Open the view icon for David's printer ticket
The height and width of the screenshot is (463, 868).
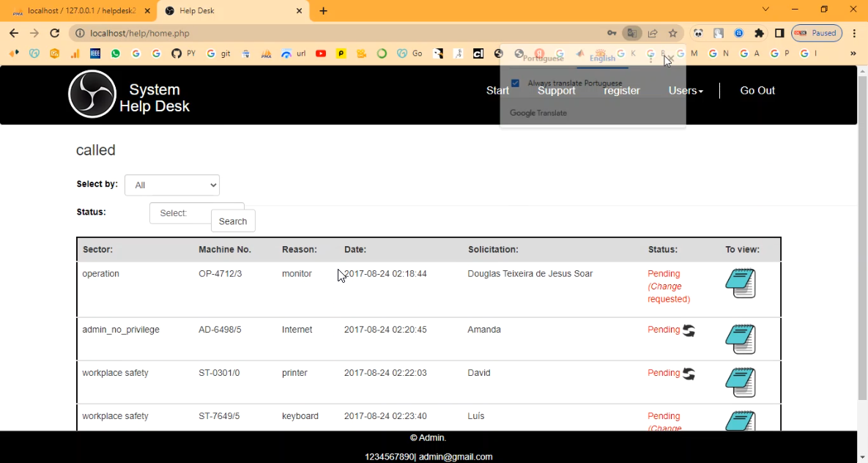tap(741, 382)
